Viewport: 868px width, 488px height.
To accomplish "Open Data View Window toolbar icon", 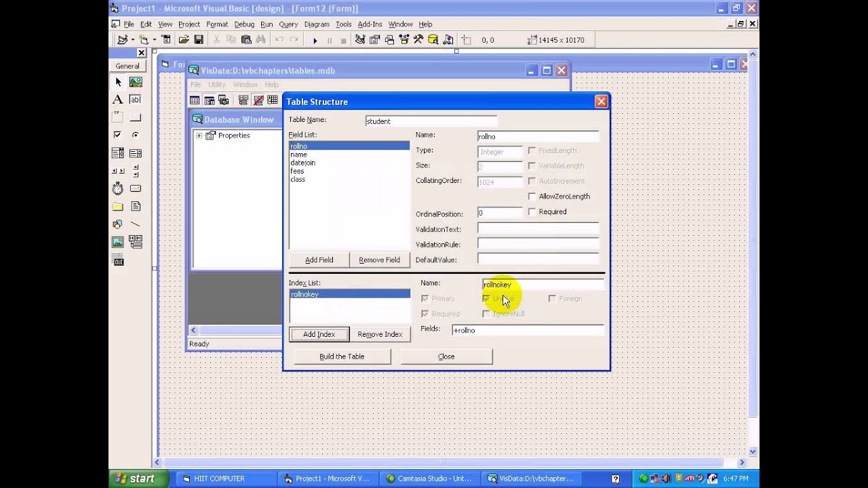I will tap(433, 40).
